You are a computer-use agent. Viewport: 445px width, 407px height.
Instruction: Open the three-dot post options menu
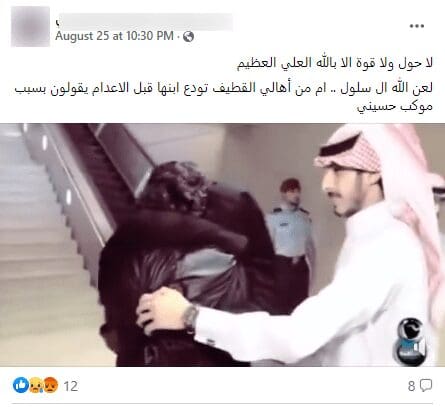417,26
